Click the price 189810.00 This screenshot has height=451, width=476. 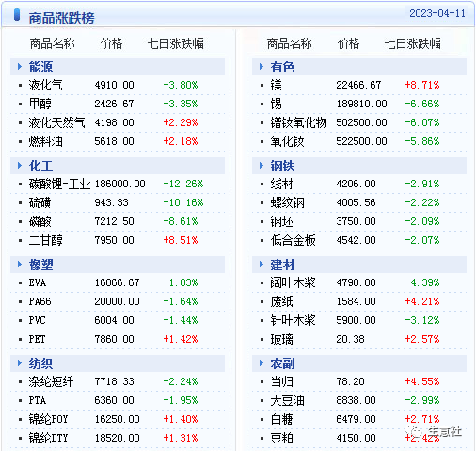[361, 104]
